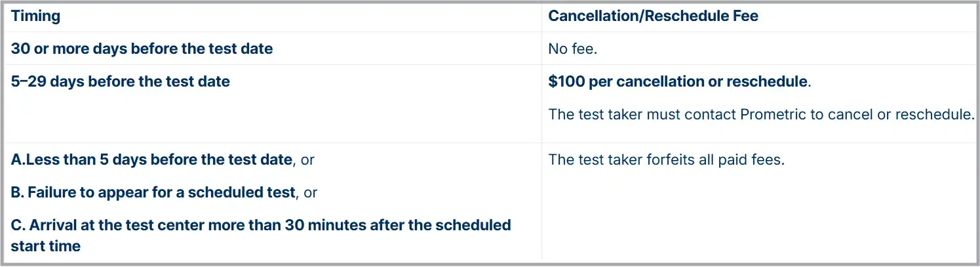Viewport: 980px width, 267px height.
Task: Click 'A.Less than 5 days' condition
Action: 151,159
